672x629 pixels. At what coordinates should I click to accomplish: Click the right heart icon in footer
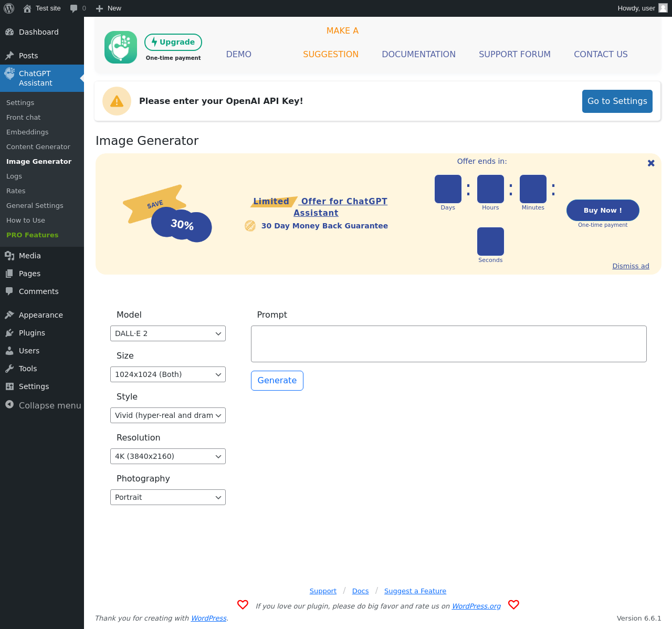[513, 605]
